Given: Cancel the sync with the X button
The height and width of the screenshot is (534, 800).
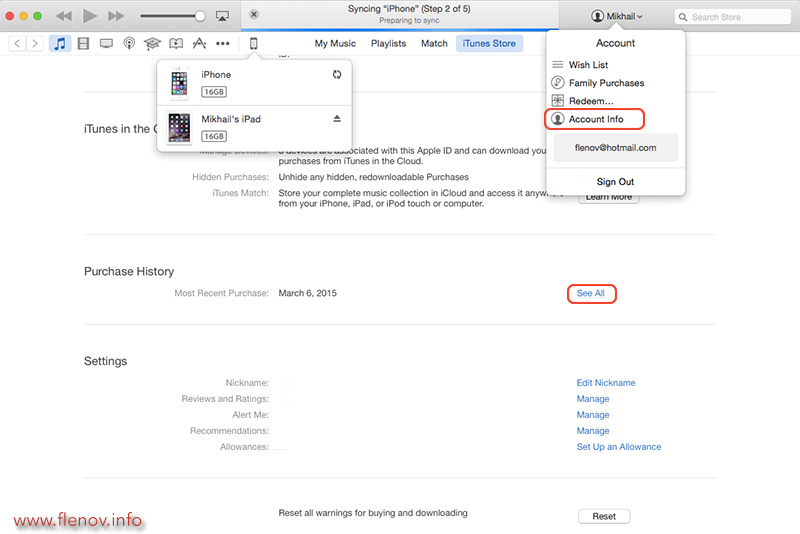Looking at the screenshot, I should click(x=254, y=14).
